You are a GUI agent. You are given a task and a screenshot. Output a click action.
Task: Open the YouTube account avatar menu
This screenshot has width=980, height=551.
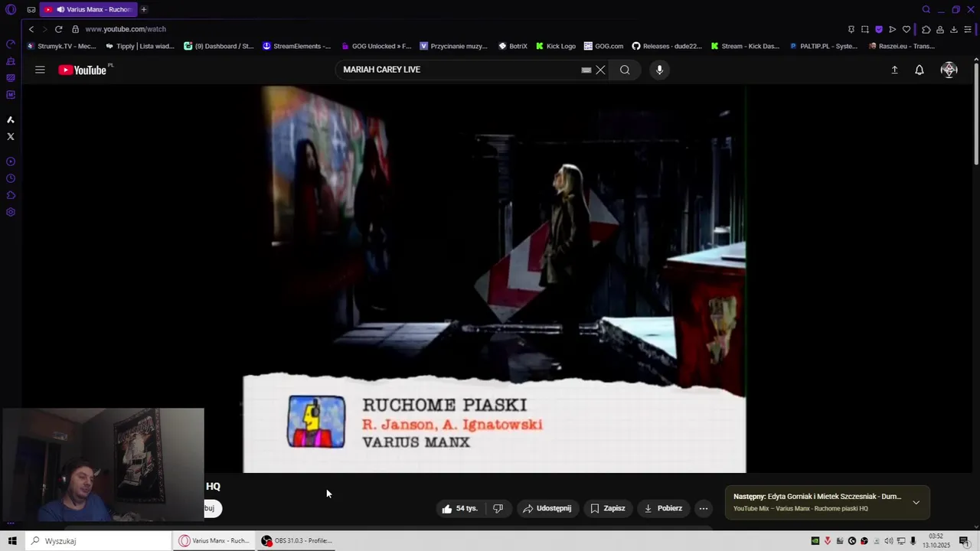point(949,70)
